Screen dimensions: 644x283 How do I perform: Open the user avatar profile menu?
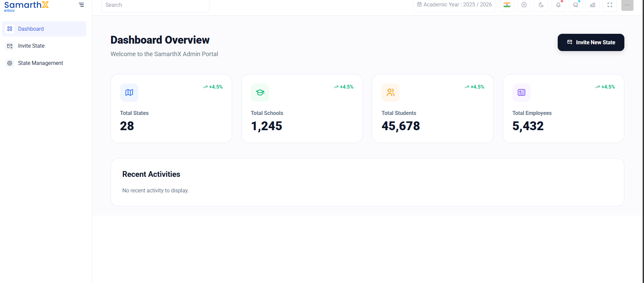pos(627,5)
